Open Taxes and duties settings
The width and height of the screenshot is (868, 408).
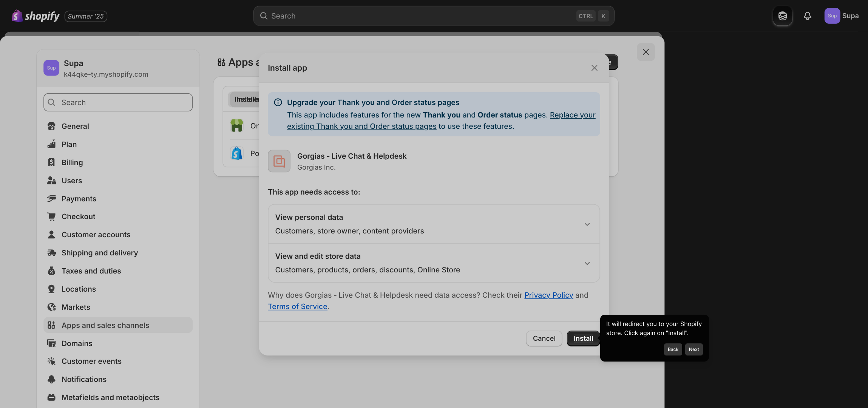point(118,271)
